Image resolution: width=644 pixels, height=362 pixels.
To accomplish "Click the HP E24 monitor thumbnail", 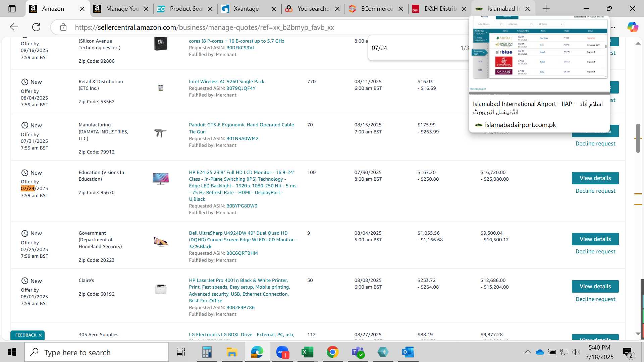I will click(x=161, y=179).
